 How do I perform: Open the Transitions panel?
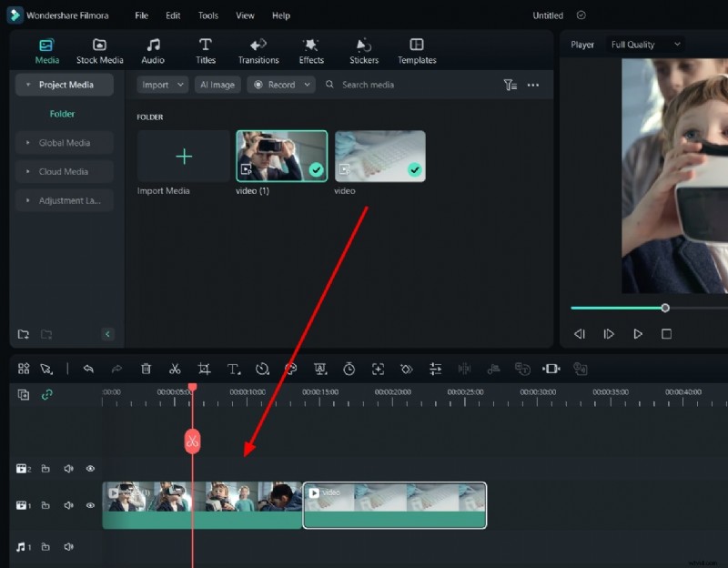(258, 49)
